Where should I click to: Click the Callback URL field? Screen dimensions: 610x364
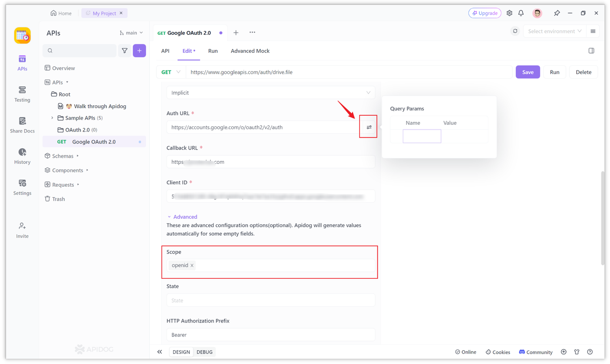coord(271,162)
